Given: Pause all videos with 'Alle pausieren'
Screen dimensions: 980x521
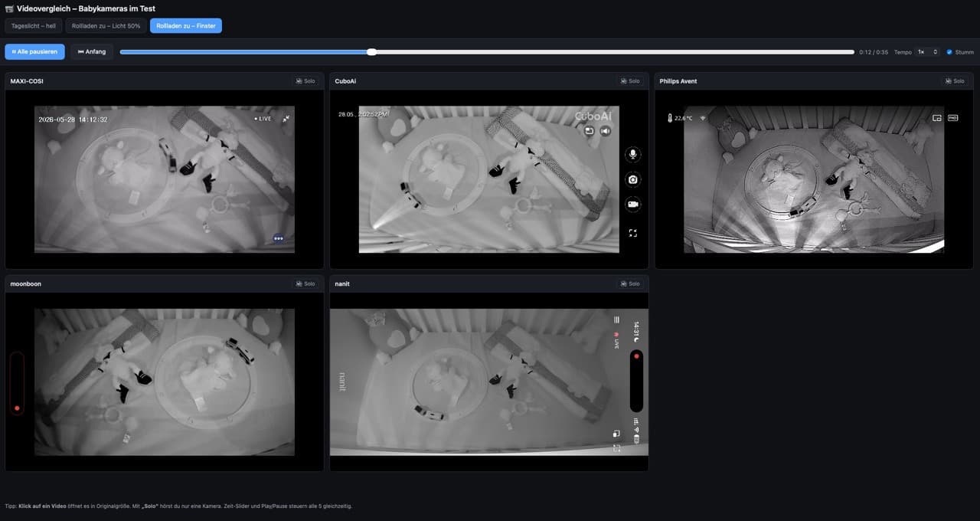Looking at the screenshot, I should click(35, 52).
